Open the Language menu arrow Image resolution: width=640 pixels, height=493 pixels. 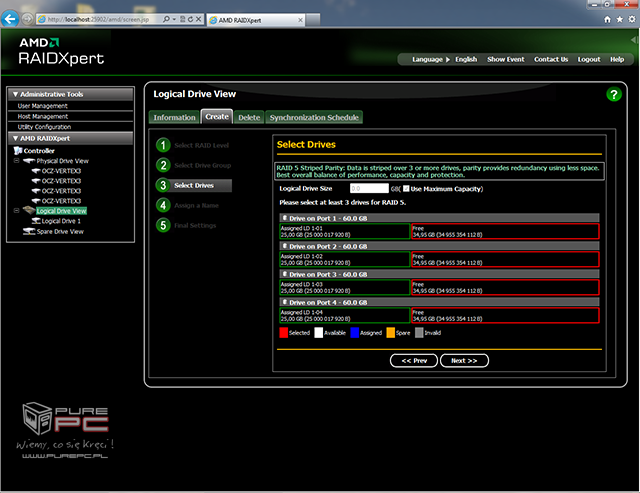pos(448,60)
